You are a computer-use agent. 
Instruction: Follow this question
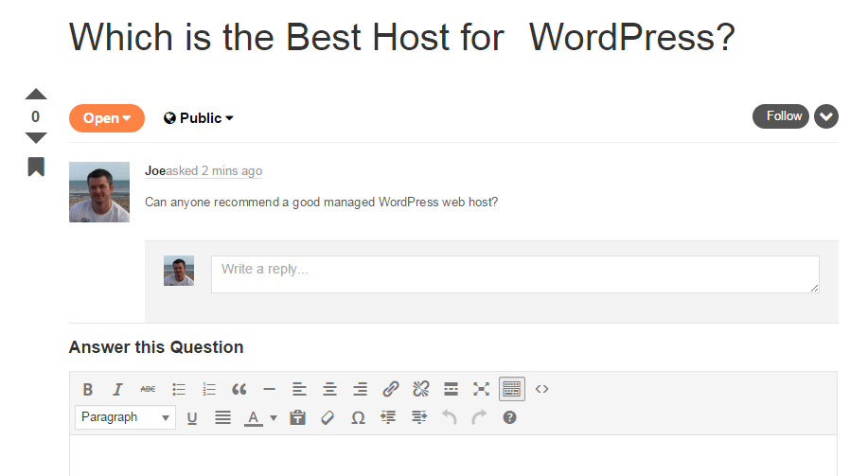pos(781,116)
